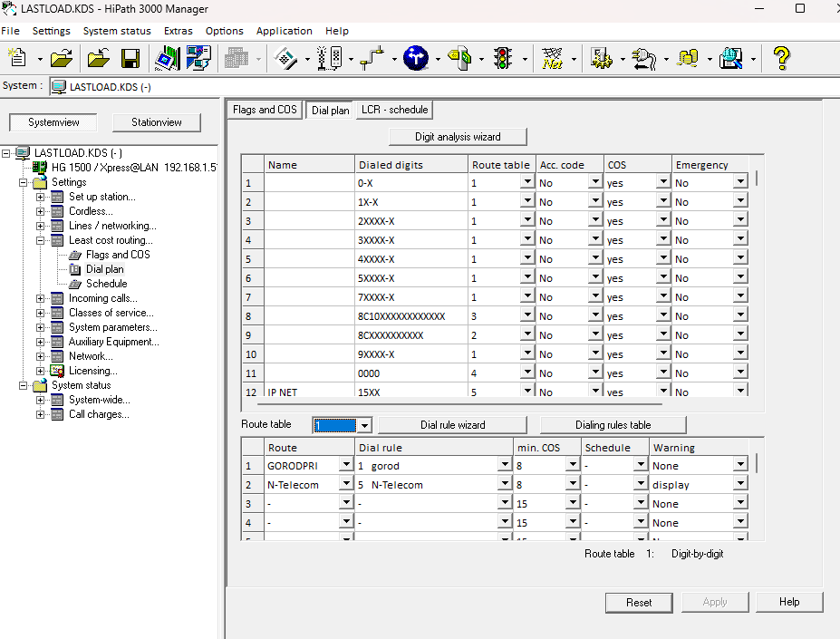Click the floppy disk save icon
840x639 pixels.
[x=130, y=59]
